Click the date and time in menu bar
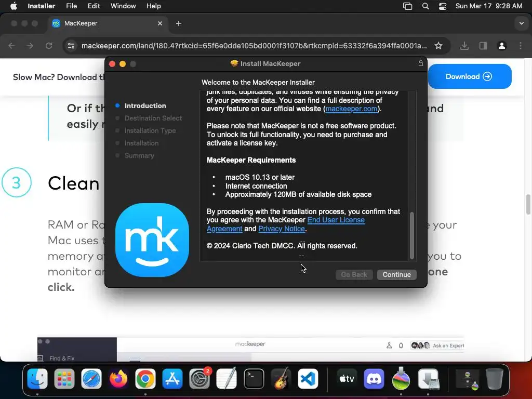 [x=488, y=6]
